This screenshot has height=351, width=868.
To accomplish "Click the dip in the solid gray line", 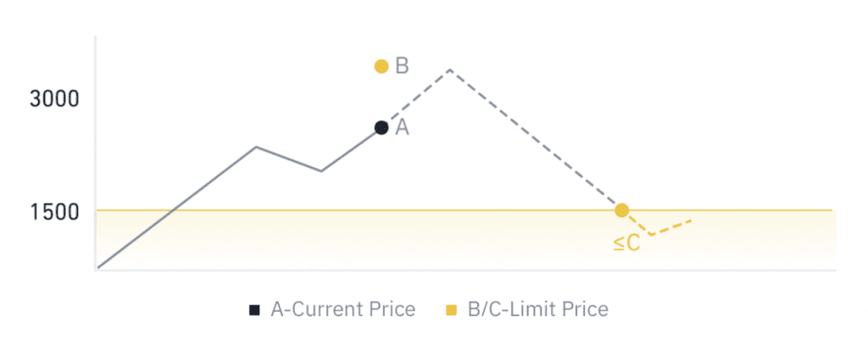I will point(321,170).
